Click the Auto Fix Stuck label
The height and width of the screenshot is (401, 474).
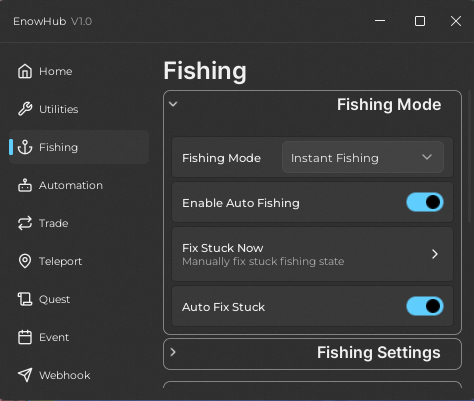(x=223, y=307)
